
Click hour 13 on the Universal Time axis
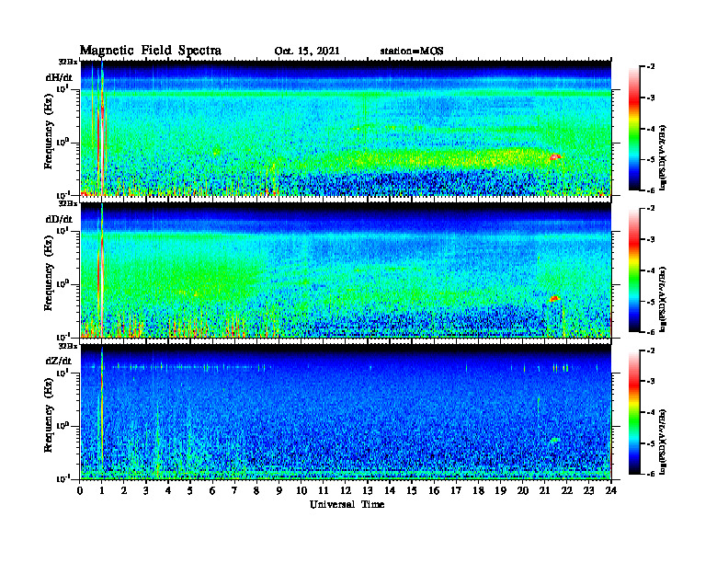pyautogui.click(x=368, y=491)
